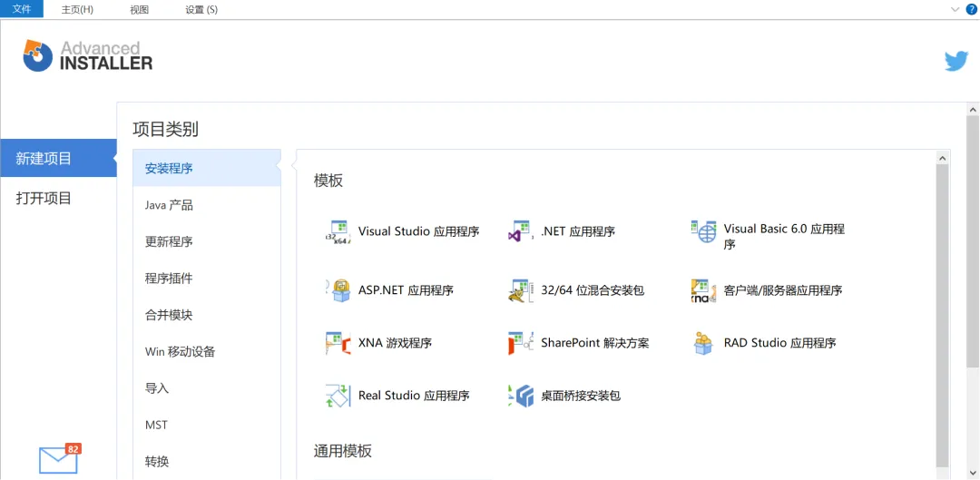Image resolution: width=980 pixels, height=480 pixels.
Task: Select the 客户端/服务器应用程序 template icon
Action: (x=703, y=290)
